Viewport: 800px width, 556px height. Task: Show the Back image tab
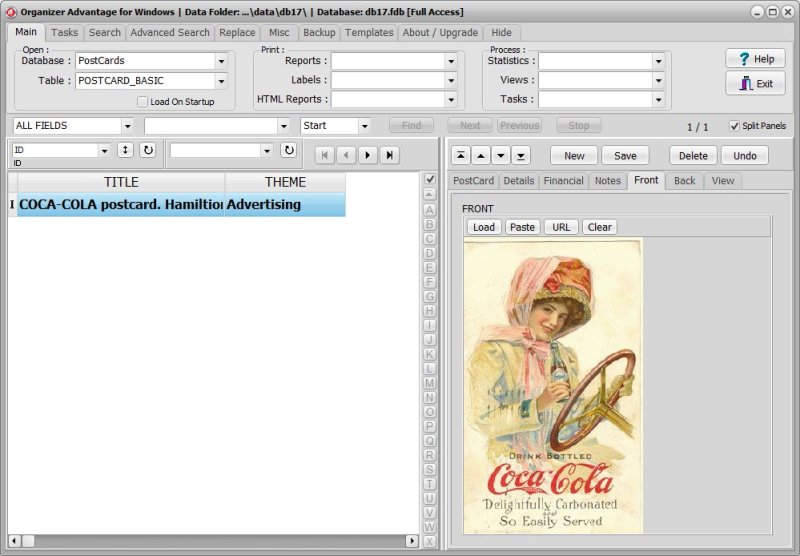tap(684, 181)
